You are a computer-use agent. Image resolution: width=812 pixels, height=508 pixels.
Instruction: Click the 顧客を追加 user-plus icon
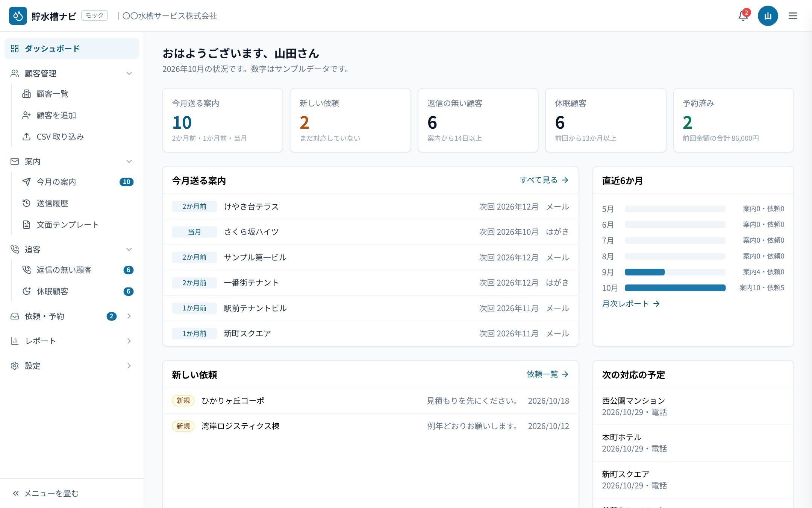[26, 115]
